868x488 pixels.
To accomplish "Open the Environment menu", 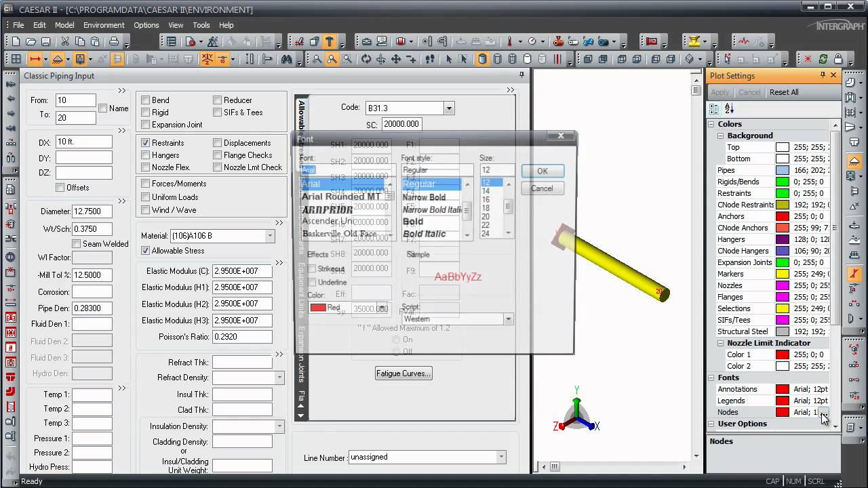I will [104, 25].
